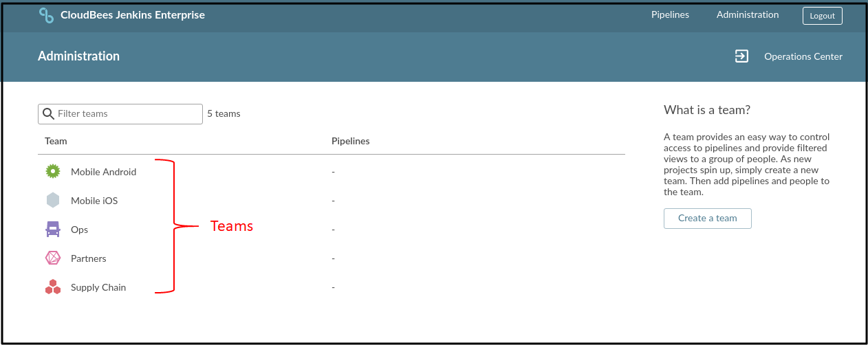Image resolution: width=868 pixels, height=345 pixels.
Task: Open the Partners team row
Action: click(88, 258)
